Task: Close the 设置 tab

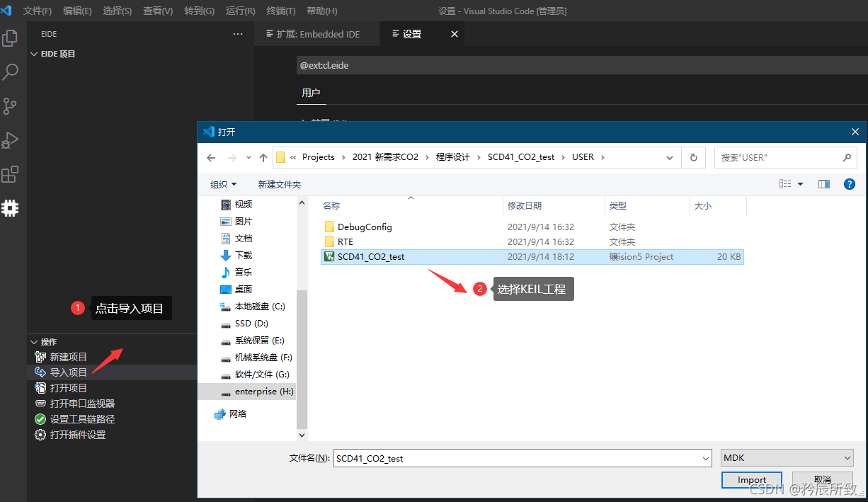Action: tap(455, 34)
